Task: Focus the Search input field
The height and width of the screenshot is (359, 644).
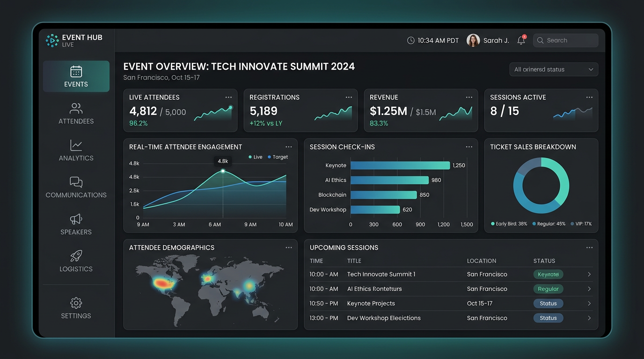Action: coord(565,41)
